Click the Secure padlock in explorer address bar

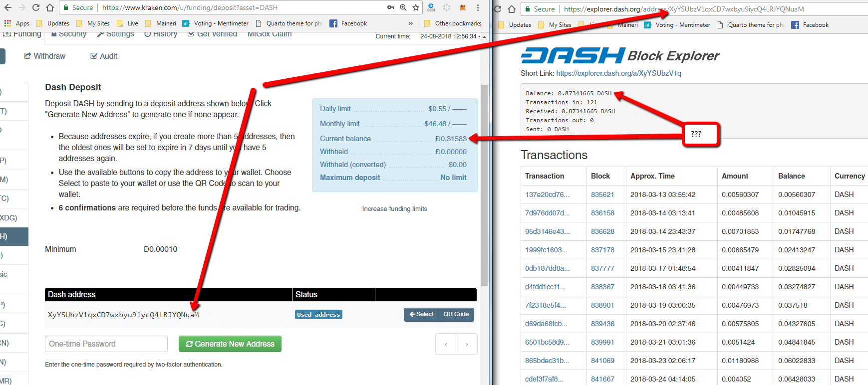click(540, 9)
